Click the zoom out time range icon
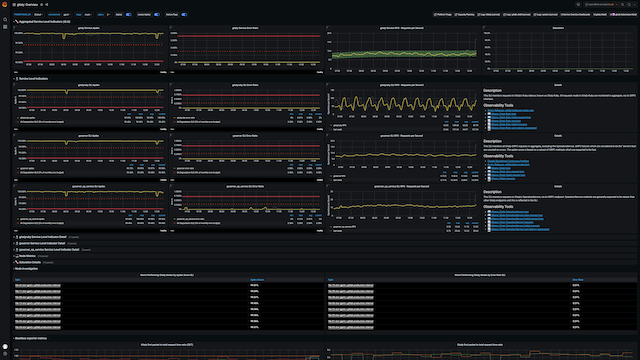The image size is (640, 360). pos(622,4)
